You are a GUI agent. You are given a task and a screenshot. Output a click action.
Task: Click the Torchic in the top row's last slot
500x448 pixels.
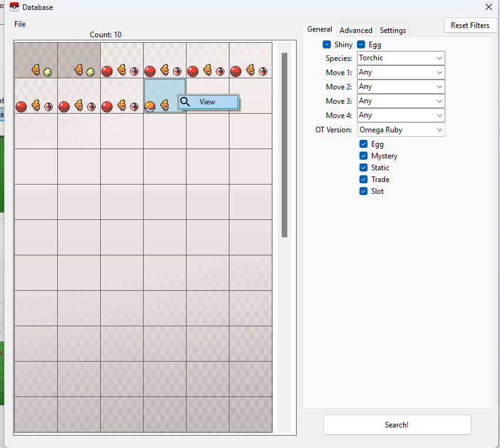pyautogui.click(x=251, y=60)
